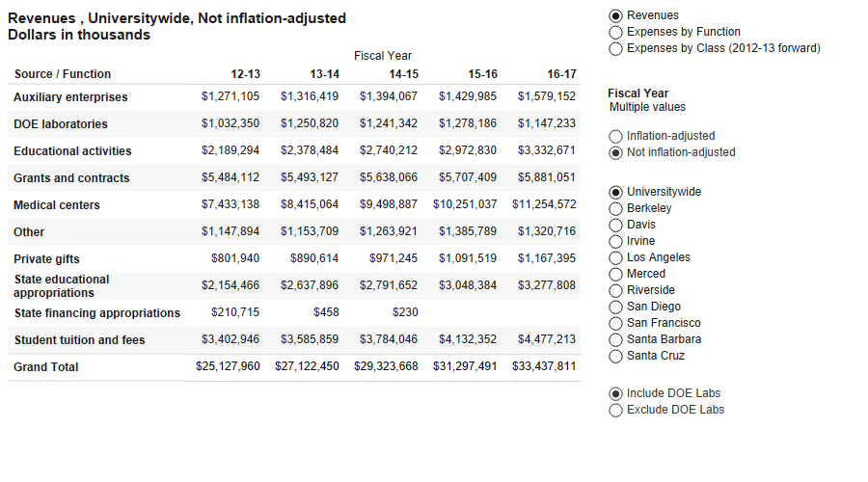Click the 16-17 fiscal year column header
The height and width of the screenshot is (482, 868).
pos(561,74)
